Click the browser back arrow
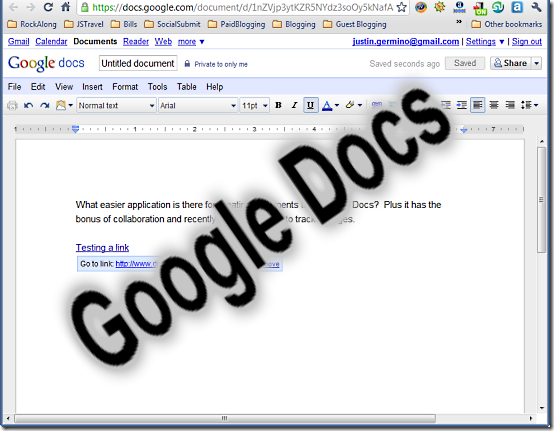The width and height of the screenshot is (554, 431). click(13, 7)
